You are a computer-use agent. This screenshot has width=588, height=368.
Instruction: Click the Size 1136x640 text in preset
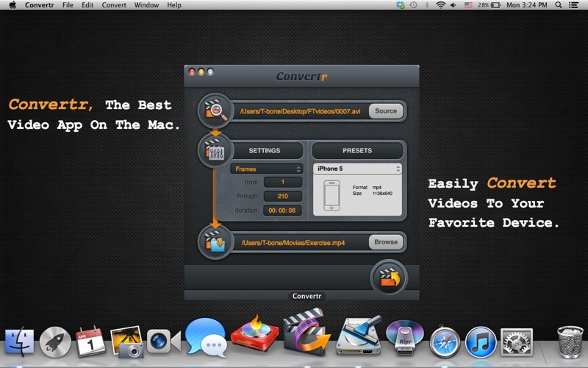click(x=373, y=194)
